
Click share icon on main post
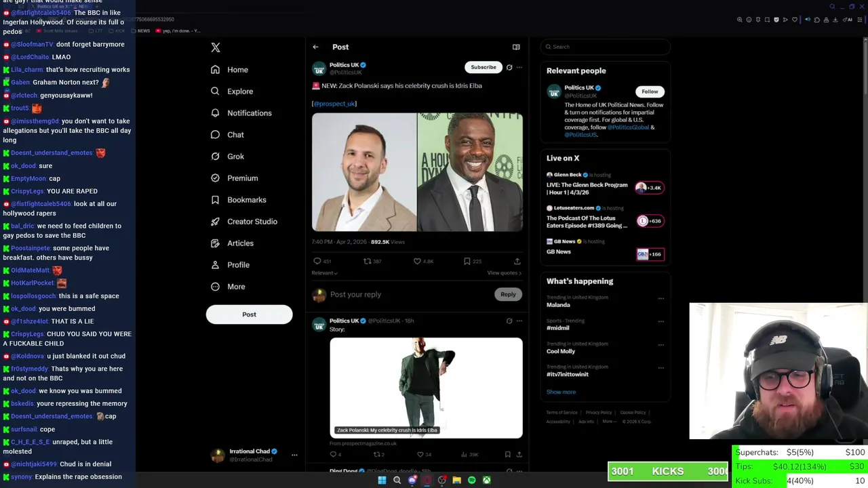(517, 261)
